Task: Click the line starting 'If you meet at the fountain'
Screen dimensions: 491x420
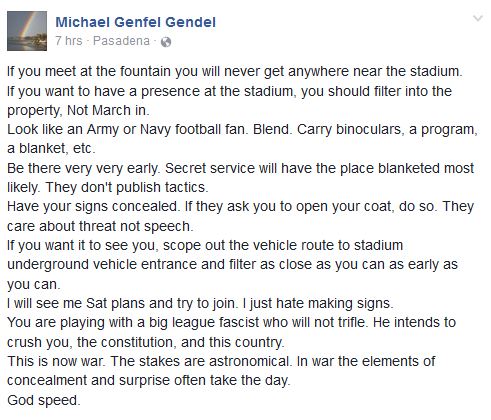Action: click(x=235, y=72)
